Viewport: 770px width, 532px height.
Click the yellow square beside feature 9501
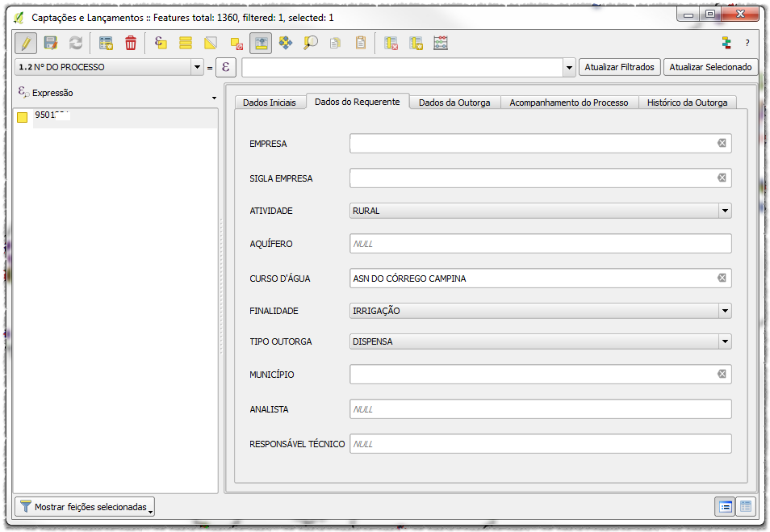(x=23, y=117)
